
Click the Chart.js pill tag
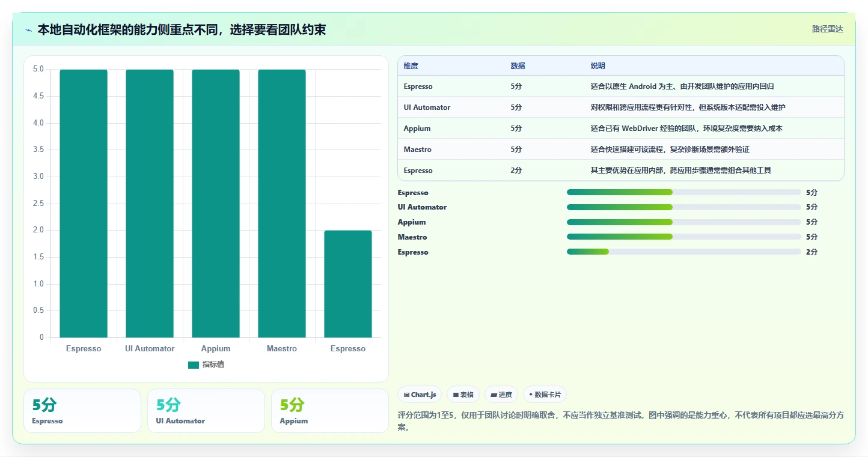pyautogui.click(x=420, y=395)
